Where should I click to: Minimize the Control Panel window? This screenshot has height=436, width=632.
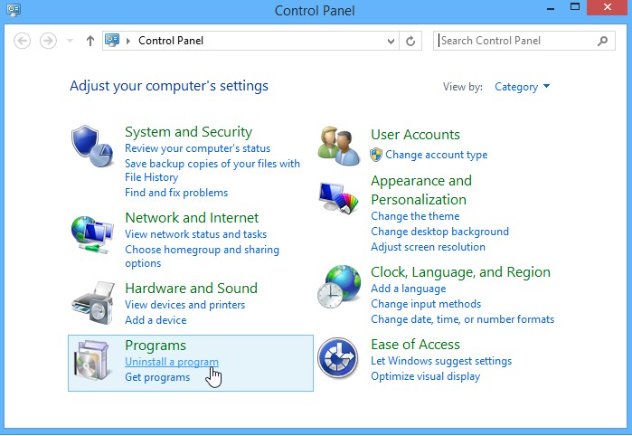551,8
